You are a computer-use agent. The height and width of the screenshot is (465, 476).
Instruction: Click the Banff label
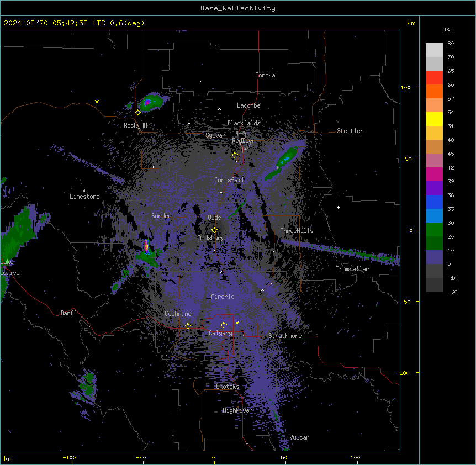click(x=68, y=313)
